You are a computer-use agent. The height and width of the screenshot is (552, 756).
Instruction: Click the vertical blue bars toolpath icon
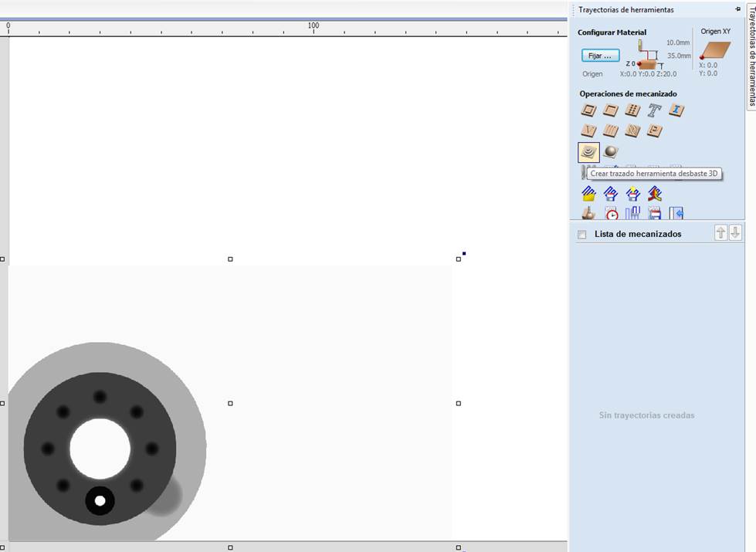[632, 213]
